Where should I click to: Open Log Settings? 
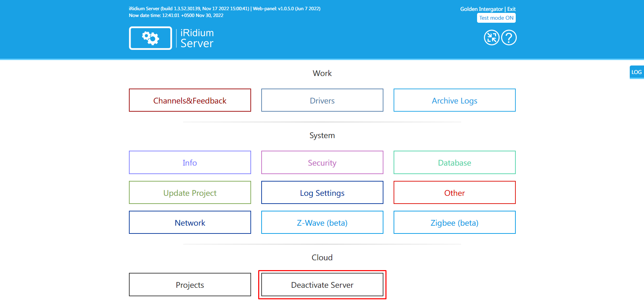[322, 193]
